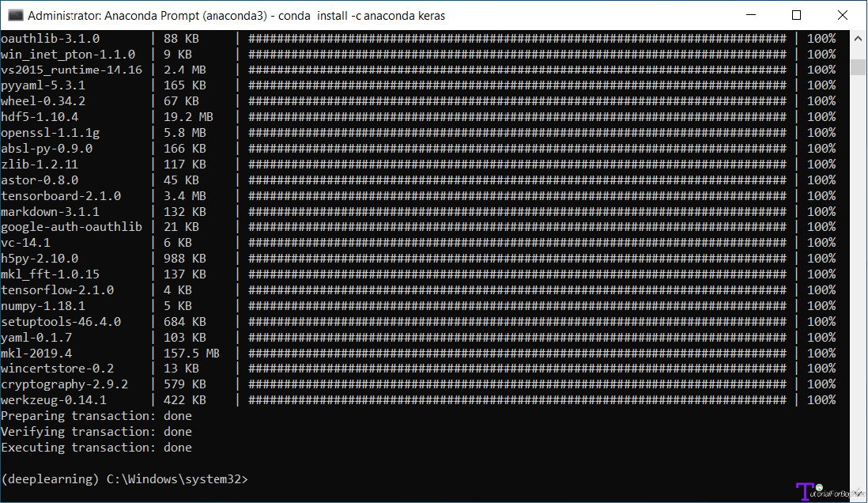Click the hdf5-1.10.4 progress bar
The width and height of the screenshot is (868, 503).
pyautogui.click(x=517, y=117)
